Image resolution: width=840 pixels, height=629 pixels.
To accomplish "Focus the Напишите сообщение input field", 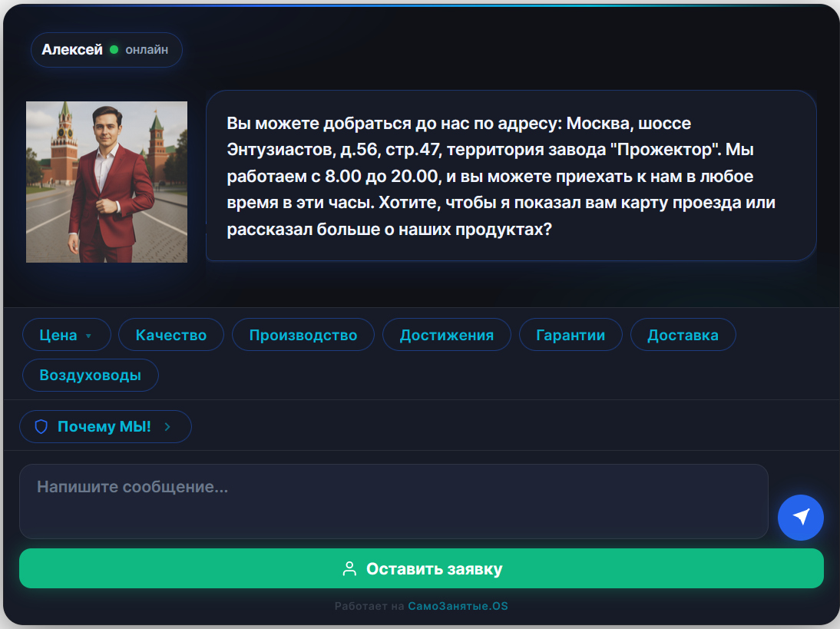I will [394, 502].
